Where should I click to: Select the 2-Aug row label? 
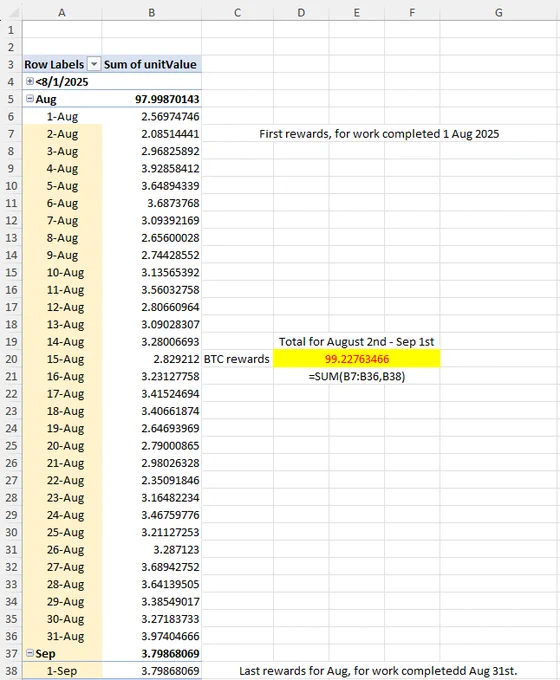(x=62, y=134)
